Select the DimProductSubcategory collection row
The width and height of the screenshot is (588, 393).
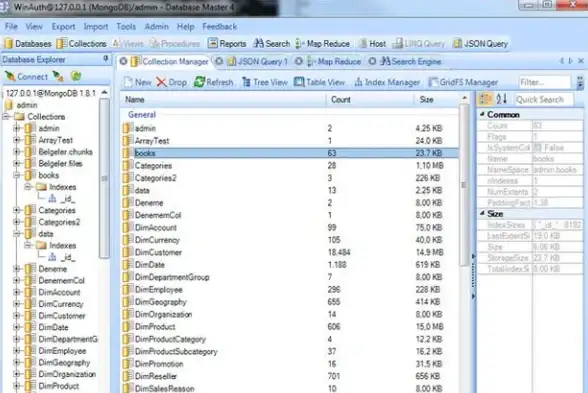tap(290, 352)
